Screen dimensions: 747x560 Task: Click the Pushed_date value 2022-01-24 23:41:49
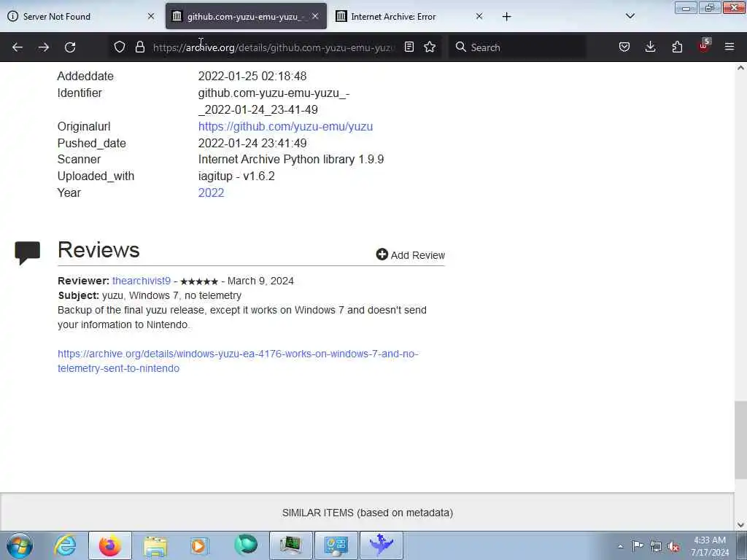click(252, 144)
